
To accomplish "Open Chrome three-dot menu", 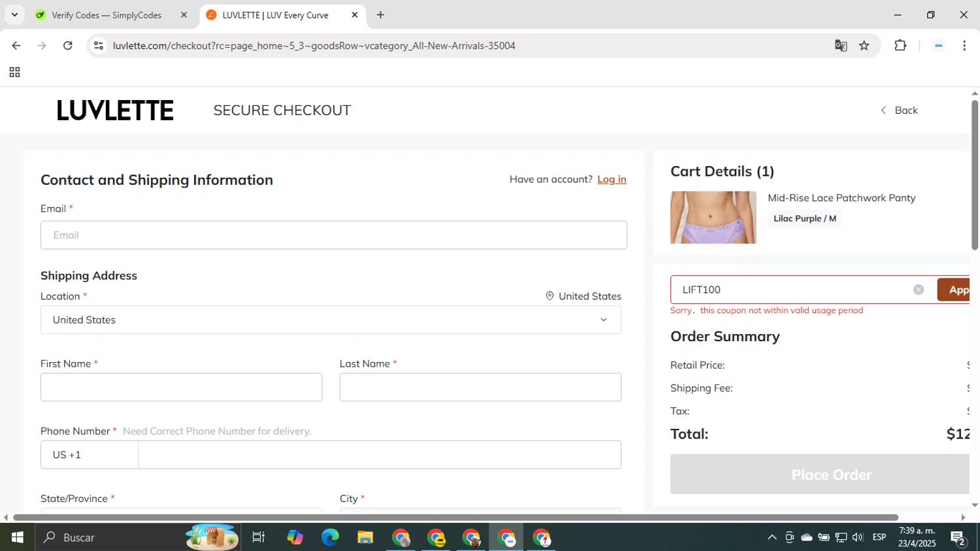I will pos(964,46).
